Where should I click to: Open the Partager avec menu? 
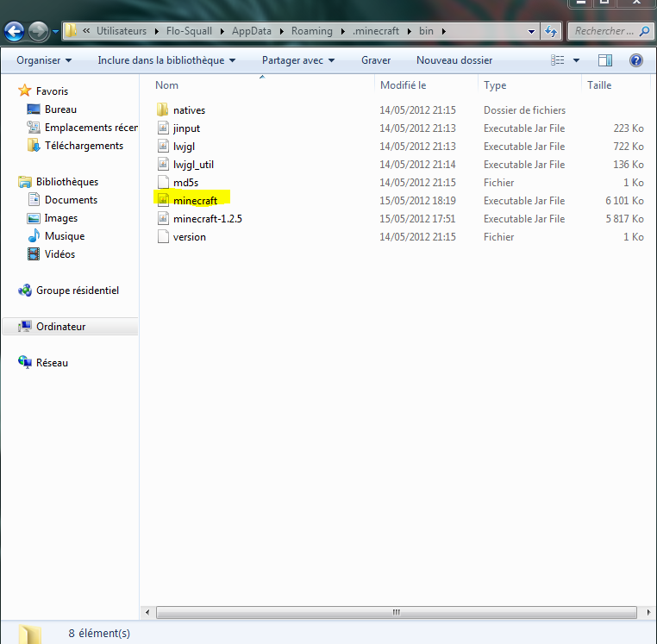pos(298,60)
